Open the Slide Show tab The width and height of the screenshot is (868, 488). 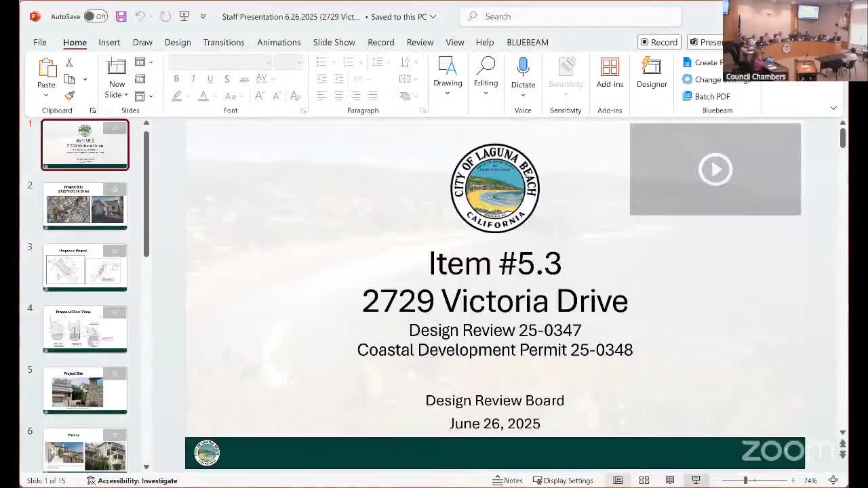click(x=334, y=42)
